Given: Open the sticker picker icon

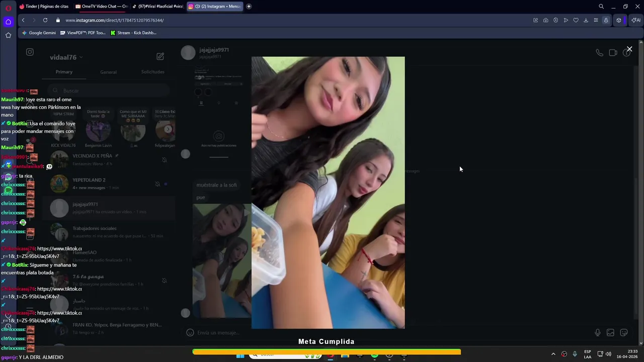Looking at the screenshot, I should pyautogui.click(x=624, y=332).
